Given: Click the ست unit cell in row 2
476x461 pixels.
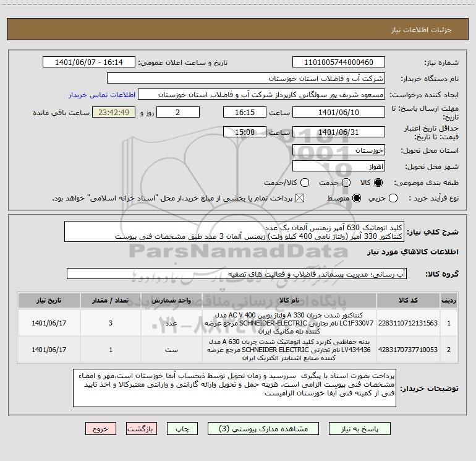Looking at the screenshot, I should (171, 350).
